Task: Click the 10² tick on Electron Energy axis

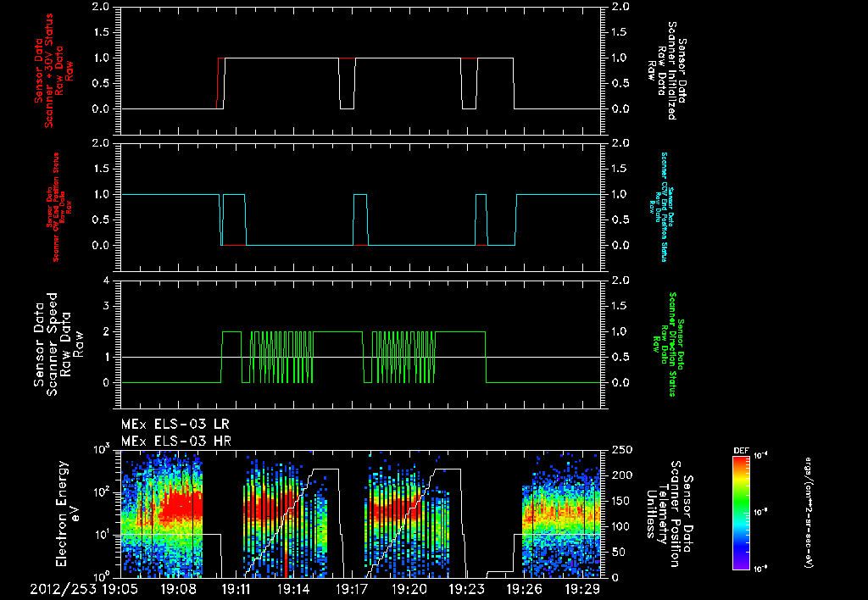Action: click(101, 492)
